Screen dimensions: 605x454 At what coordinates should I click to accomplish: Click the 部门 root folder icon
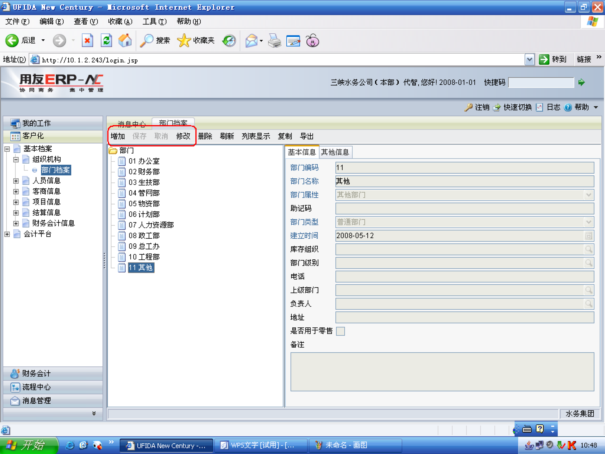click(x=113, y=150)
